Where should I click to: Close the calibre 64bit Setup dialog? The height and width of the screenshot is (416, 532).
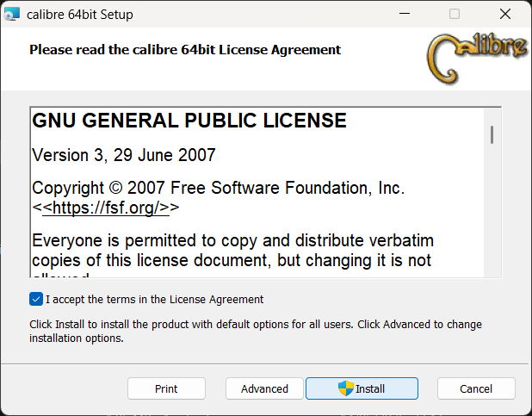click(x=505, y=14)
